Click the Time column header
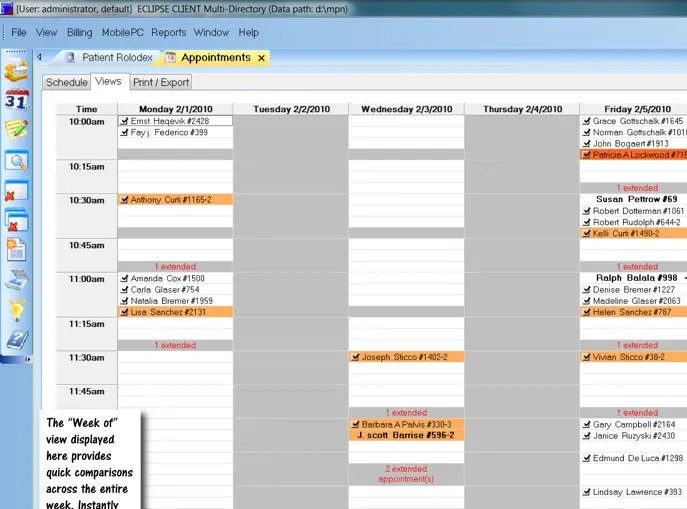Screen dimensions: 687x509 tap(86, 109)
